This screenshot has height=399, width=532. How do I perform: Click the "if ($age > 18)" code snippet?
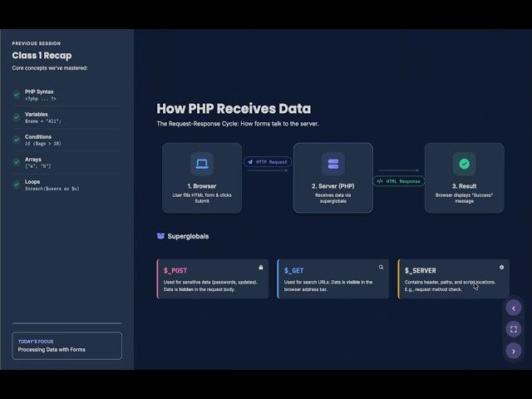point(43,144)
